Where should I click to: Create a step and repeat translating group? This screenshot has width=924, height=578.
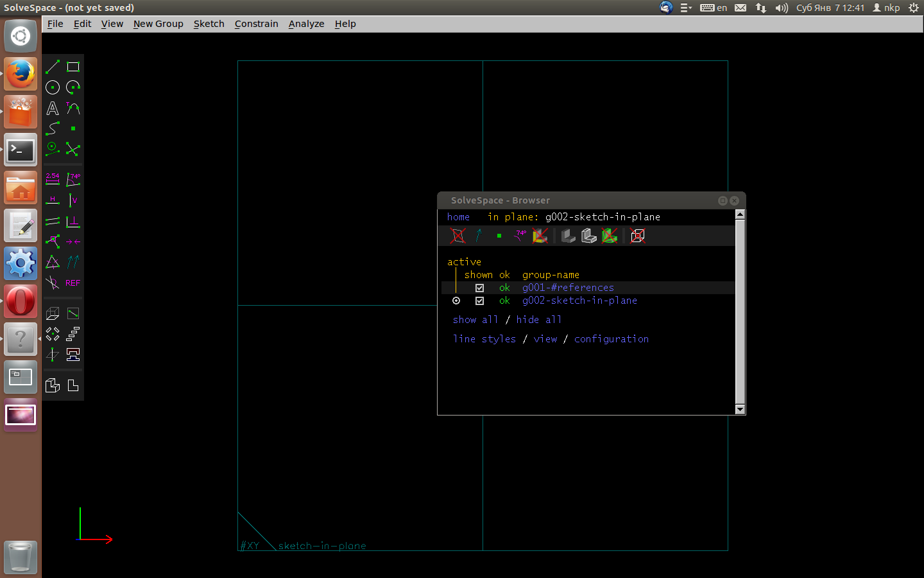click(73, 334)
